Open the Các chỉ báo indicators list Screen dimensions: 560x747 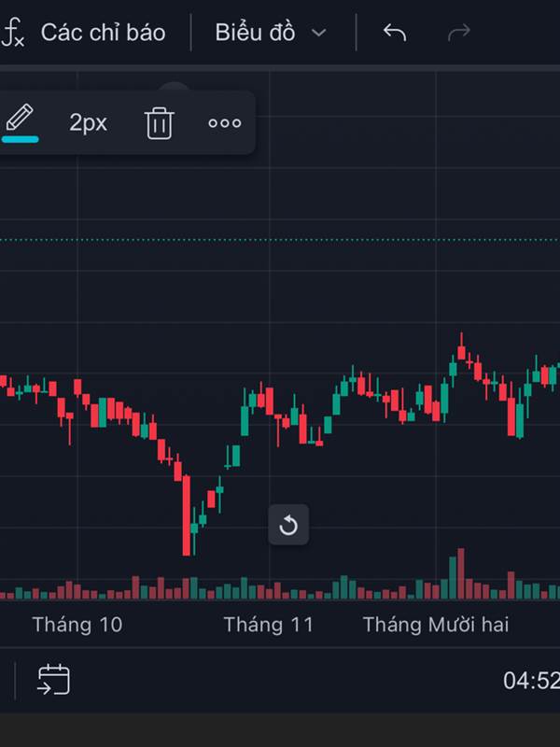pos(103,34)
